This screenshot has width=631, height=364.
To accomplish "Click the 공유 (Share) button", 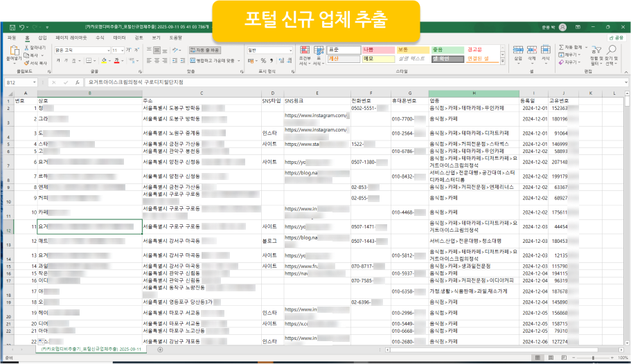I will [616, 37].
